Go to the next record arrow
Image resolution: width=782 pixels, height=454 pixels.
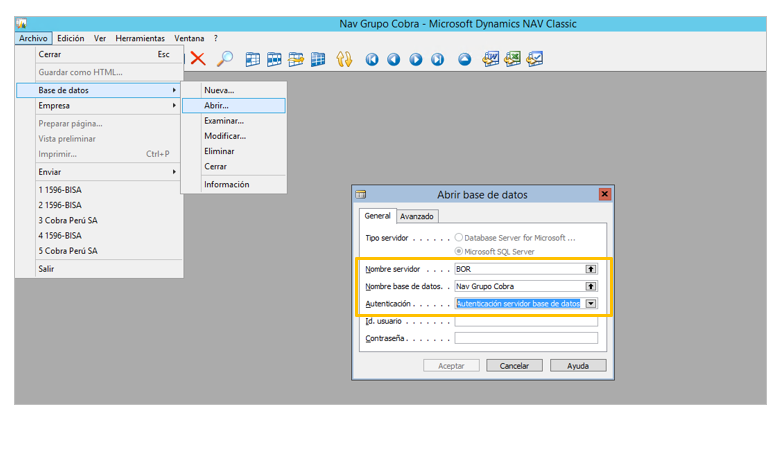tap(416, 59)
